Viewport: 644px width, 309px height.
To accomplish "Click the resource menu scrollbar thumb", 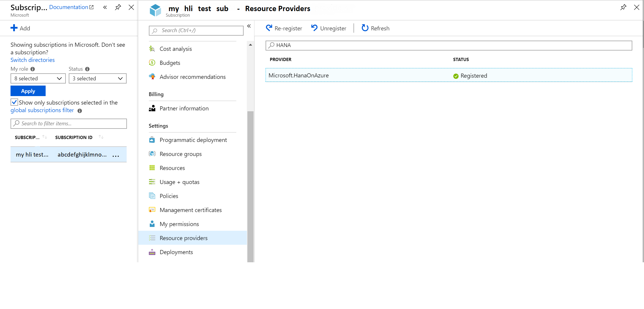I will (x=250, y=186).
